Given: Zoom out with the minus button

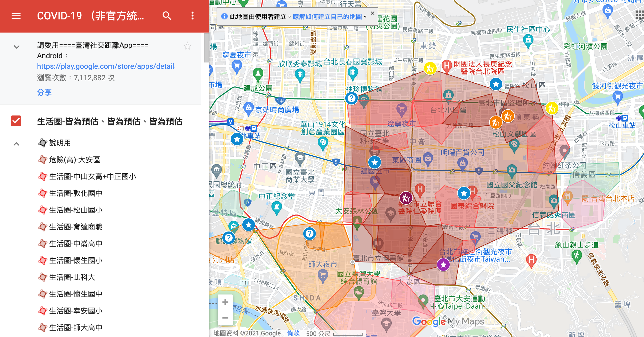Looking at the screenshot, I should 225,318.
